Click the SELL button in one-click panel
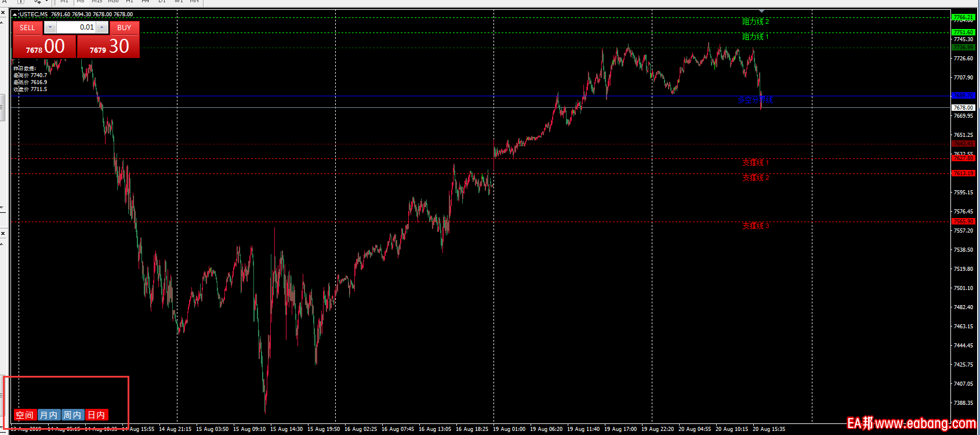This screenshot has width=980, height=435. tap(27, 28)
